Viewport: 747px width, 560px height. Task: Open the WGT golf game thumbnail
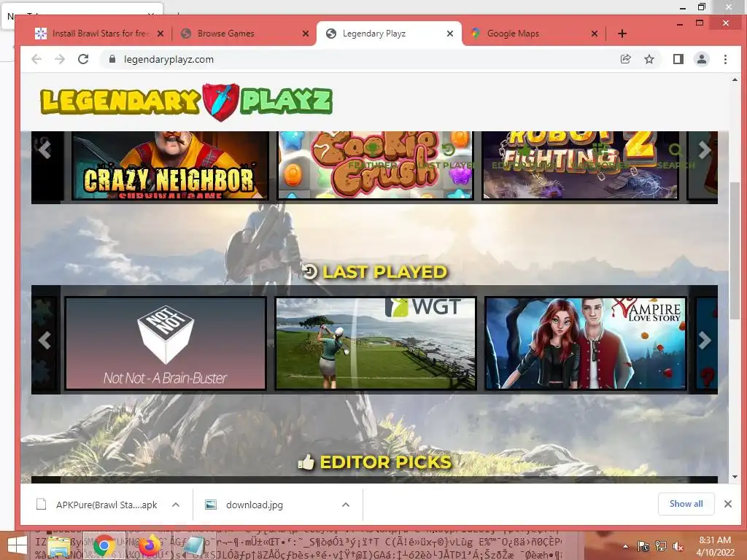(x=376, y=343)
